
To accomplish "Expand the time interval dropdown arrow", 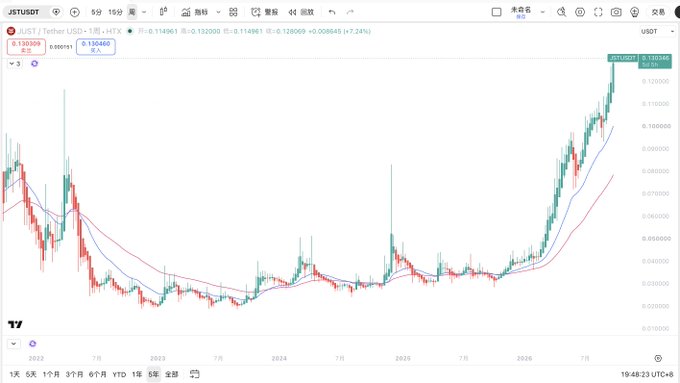I will [x=144, y=12].
